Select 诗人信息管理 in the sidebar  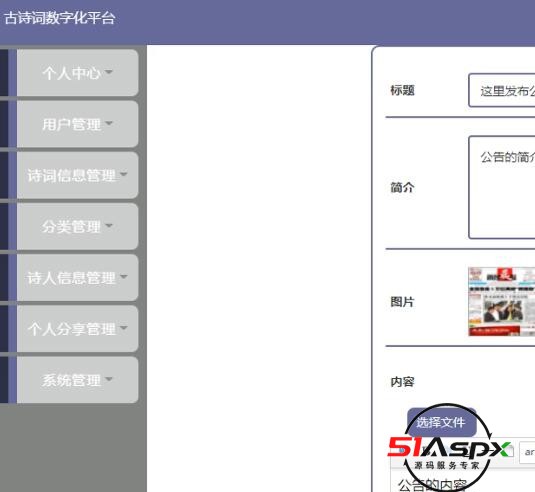pyautogui.click(x=77, y=277)
